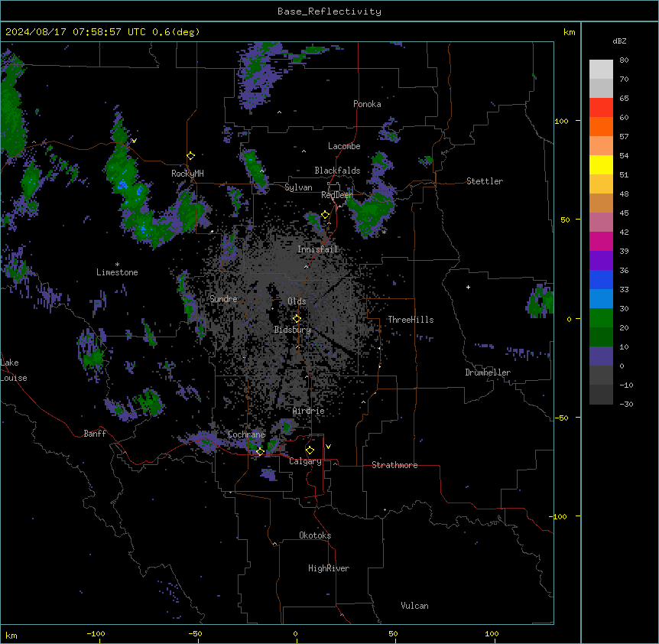Click the Strathmore label
Image resolution: width=659 pixels, height=644 pixels.
pos(394,465)
